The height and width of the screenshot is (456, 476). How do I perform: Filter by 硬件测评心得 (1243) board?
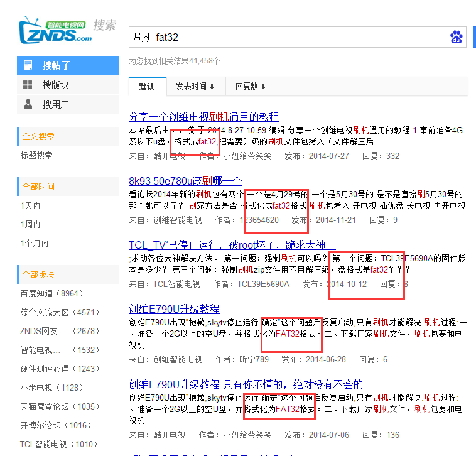[x=60, y=369]
